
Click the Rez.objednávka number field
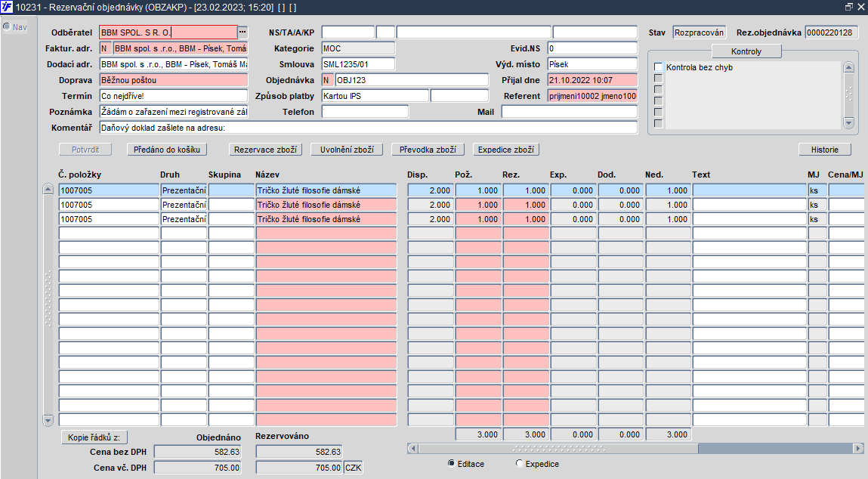(832, 32)
